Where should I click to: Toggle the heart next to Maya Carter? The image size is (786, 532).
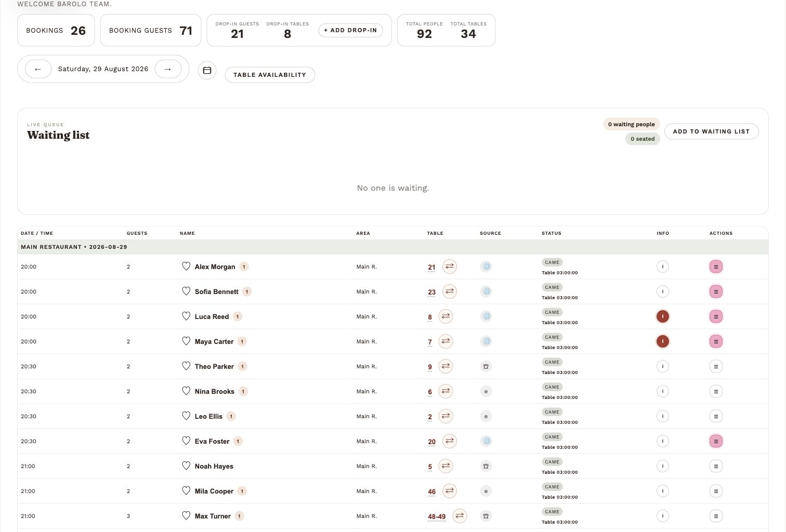click(x=186, y=341)
